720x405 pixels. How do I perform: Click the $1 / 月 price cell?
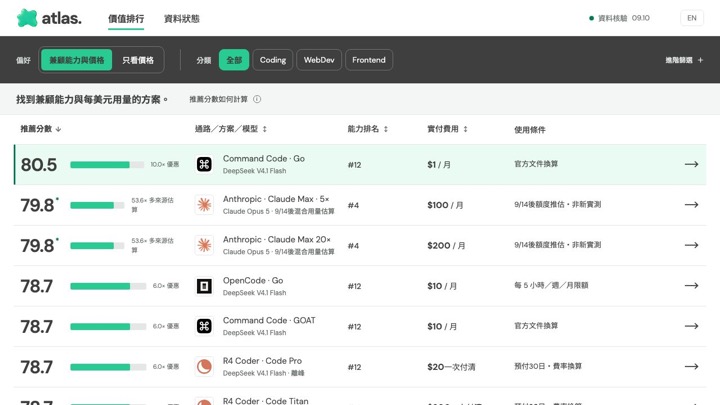439,164
